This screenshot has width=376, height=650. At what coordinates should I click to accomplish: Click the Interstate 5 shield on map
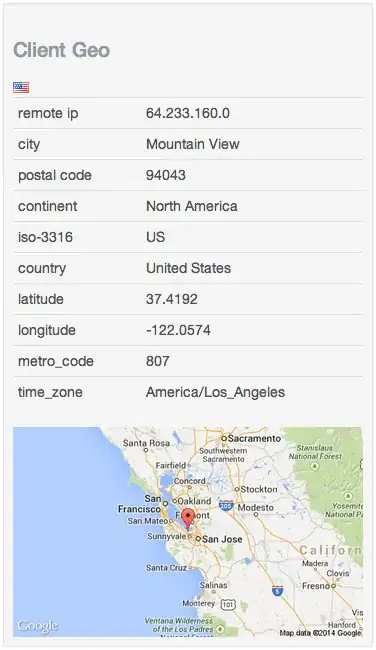pyautogui.click(x=277, y=590)
